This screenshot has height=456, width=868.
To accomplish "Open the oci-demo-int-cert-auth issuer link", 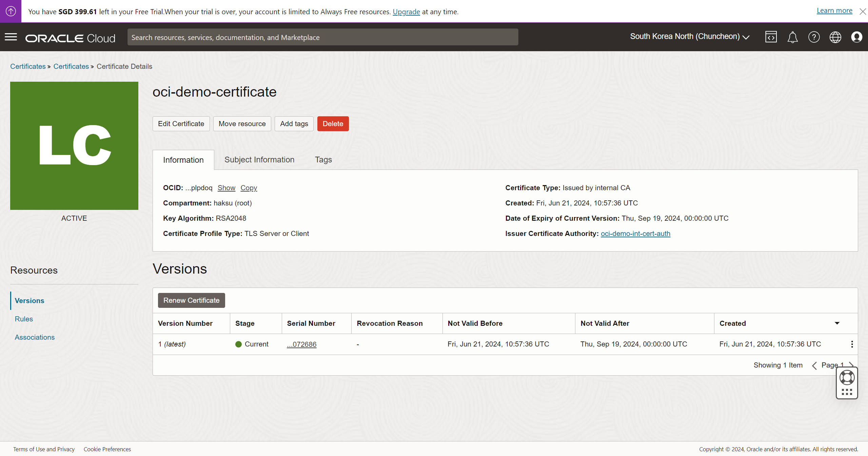I will [x=635, y=234].
